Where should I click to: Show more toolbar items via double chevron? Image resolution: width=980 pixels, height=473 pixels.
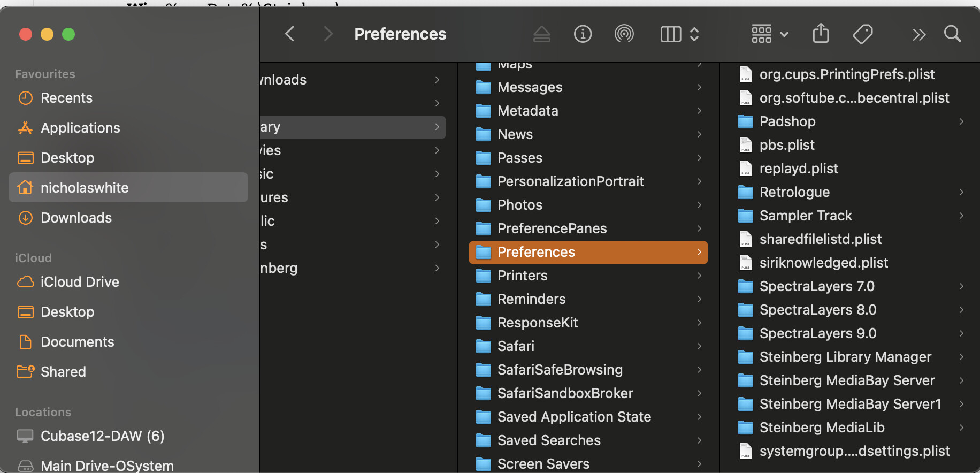tap(918, 35)
